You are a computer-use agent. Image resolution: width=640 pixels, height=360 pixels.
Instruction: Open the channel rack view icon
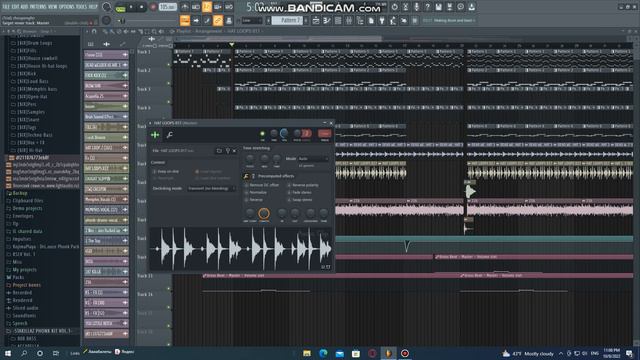pos(338,20)
